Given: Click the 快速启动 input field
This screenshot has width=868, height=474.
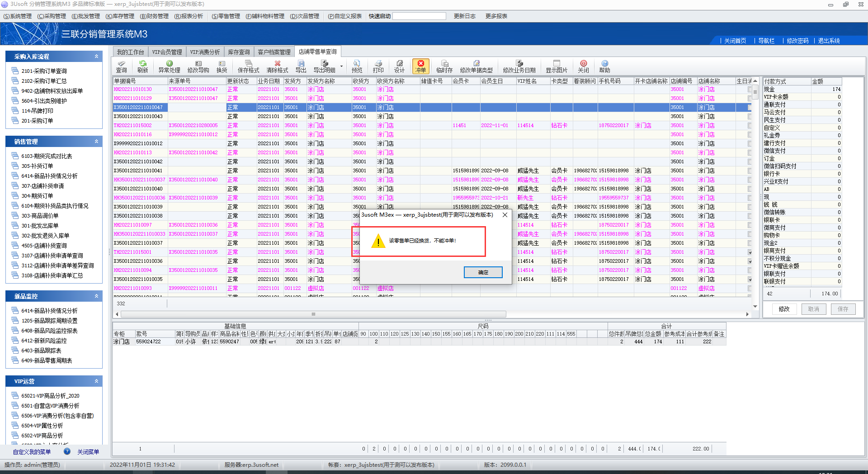Looking at the screenshot, I should [419, 16].
